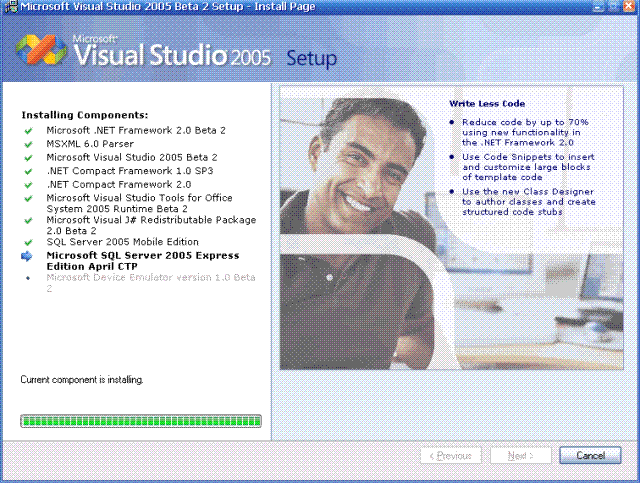Click checkmark beside Visual J# Redistributable Package
640x487 pixels.
(28, 220)
